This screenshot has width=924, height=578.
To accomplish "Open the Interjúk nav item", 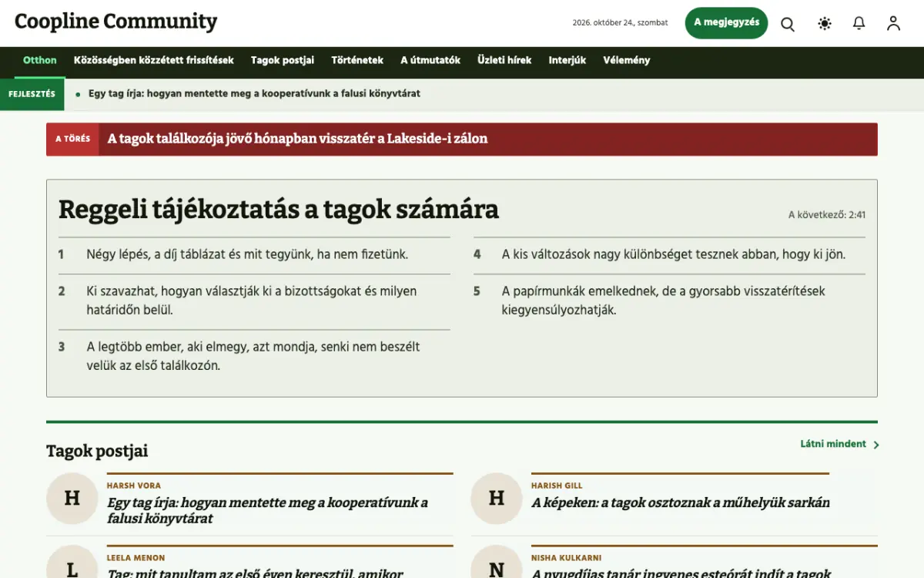I will click(x=567, y=60).
